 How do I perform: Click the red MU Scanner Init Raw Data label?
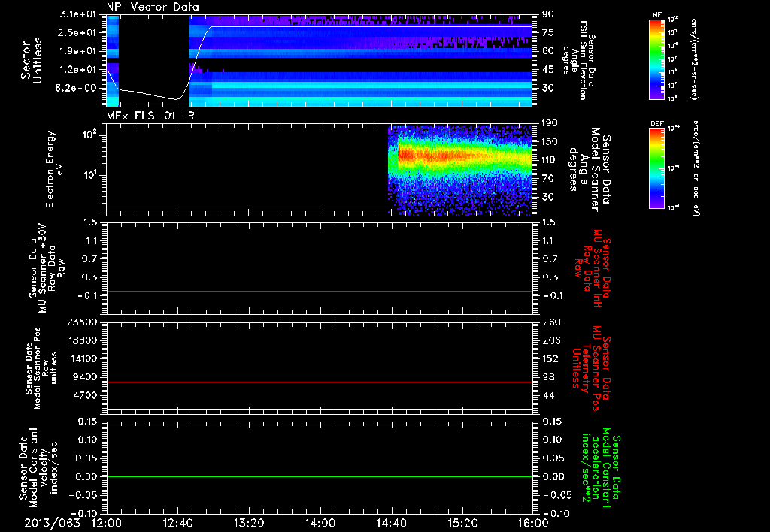(x=592, y=268)
